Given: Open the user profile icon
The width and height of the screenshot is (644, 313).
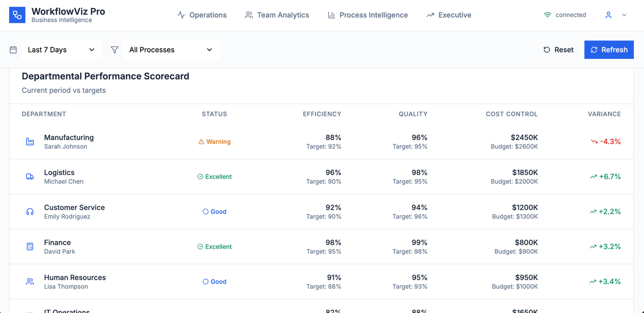Looking at the screenshot, I should pyautogui.click(x=609, y=15).
